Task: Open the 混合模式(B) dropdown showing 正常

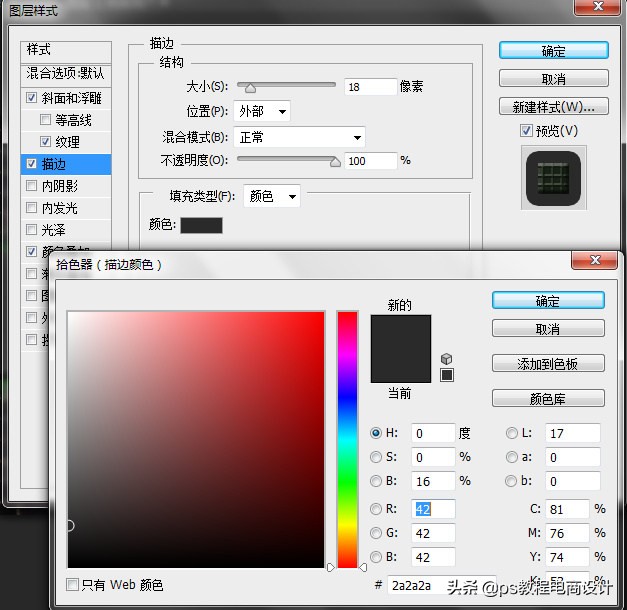Action: coord(299,138)
